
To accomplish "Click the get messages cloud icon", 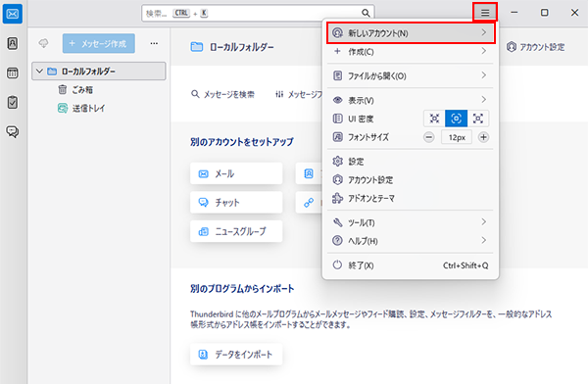I will 43,43.
